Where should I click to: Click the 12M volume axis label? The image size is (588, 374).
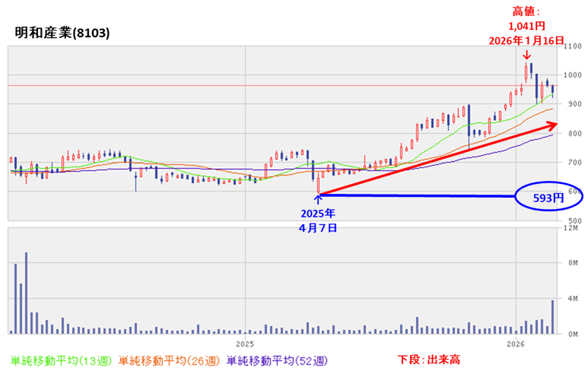coord(570,227)
